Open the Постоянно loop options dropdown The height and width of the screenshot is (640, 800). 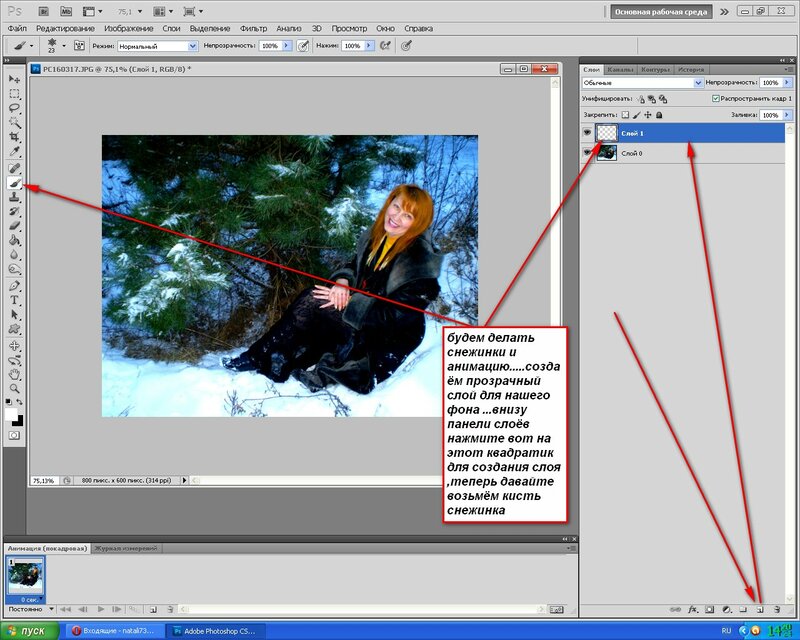[28, 608]
